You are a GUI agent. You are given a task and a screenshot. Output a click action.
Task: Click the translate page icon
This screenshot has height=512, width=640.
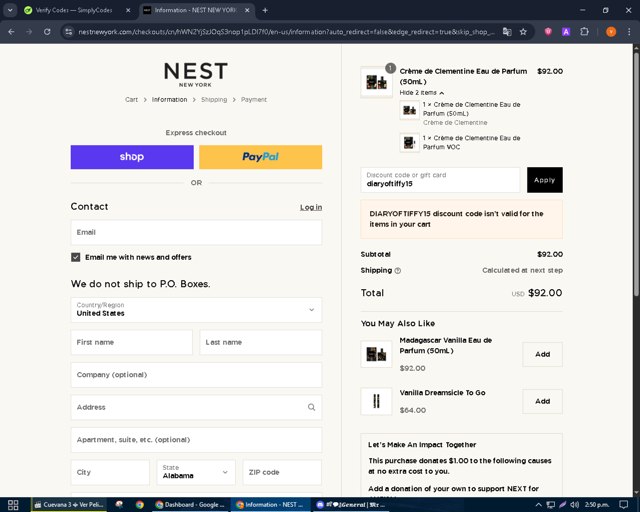(x=507, y=31)
